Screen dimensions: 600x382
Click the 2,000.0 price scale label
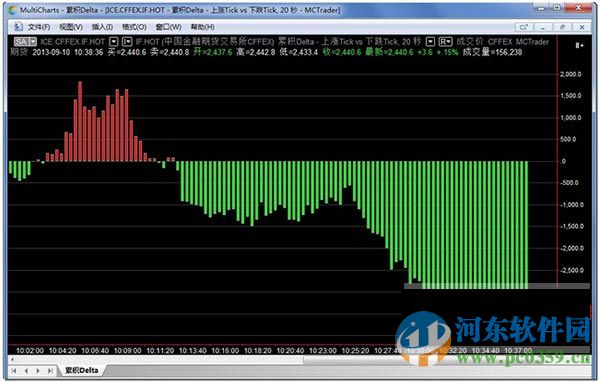click(571, 74)
